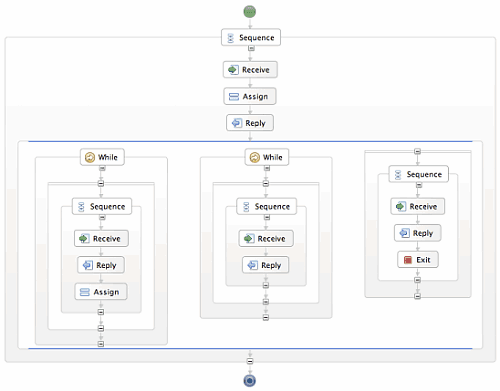Select the red Exit activity
The image size is (500, 391).
(418, 260)
